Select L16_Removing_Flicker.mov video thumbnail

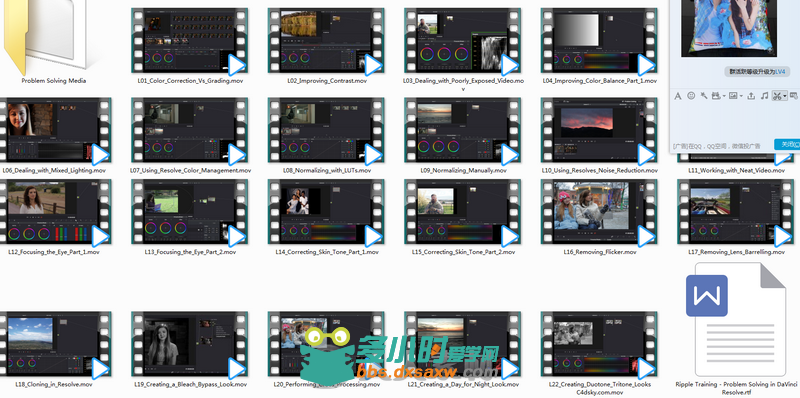(x=599, y=217)
